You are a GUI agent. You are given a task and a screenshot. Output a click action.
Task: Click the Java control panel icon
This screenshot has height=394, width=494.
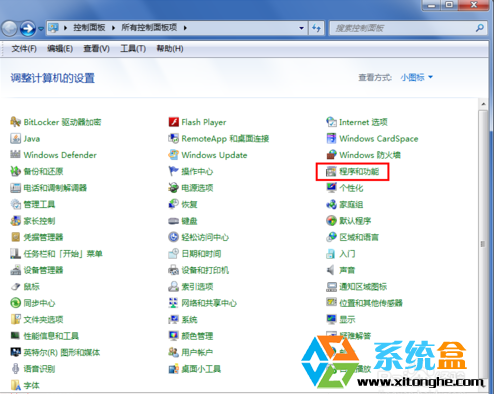[x=15, y=138]
